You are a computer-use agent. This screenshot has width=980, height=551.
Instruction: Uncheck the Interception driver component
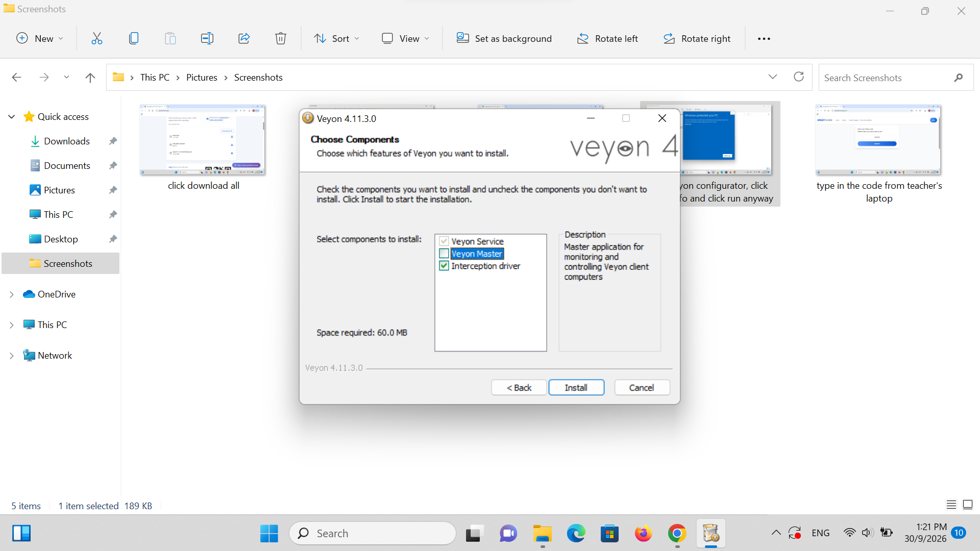click(444, 266)
